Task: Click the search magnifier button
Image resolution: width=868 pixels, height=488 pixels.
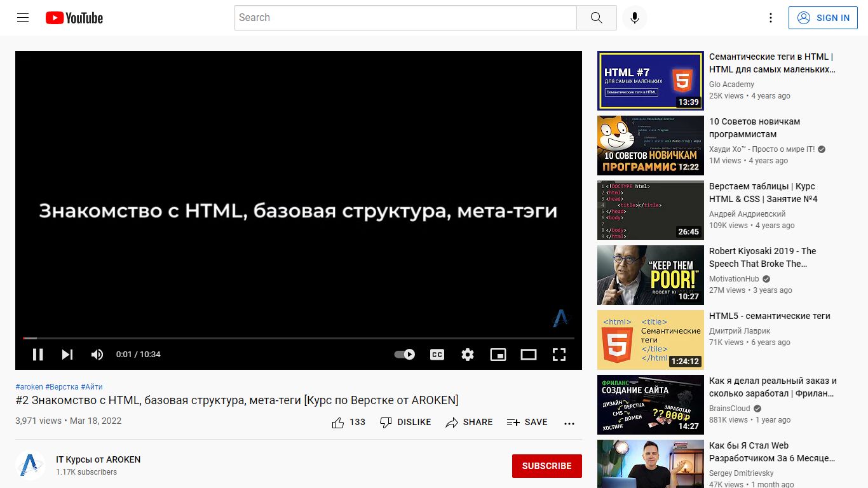Action: [x=596, y=18]
